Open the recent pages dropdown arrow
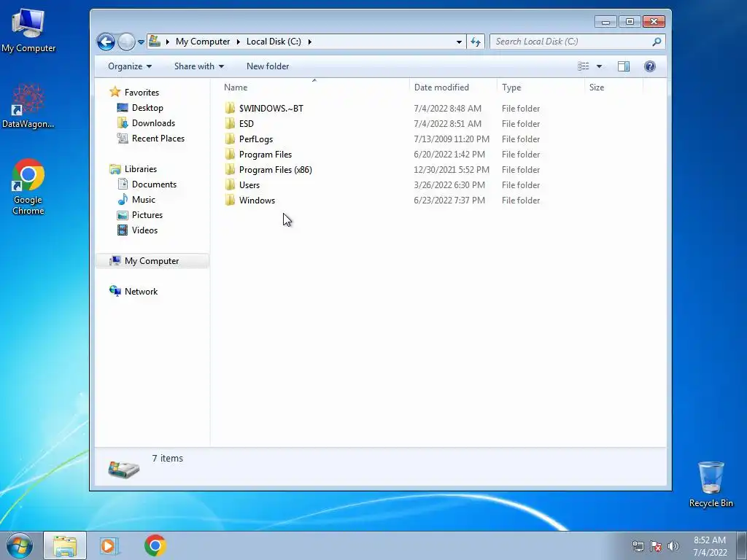 [141, 42]
